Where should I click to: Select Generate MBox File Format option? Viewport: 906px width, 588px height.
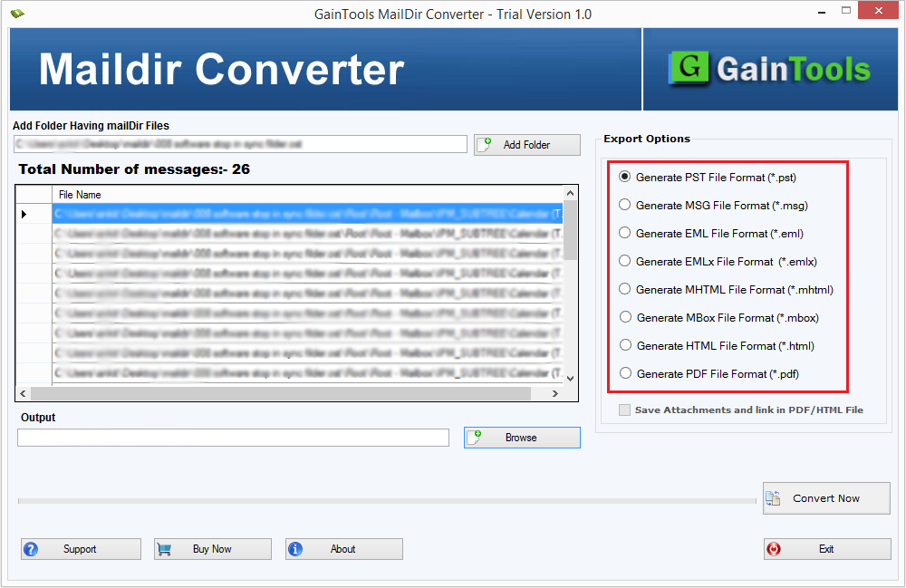point(624,317)
